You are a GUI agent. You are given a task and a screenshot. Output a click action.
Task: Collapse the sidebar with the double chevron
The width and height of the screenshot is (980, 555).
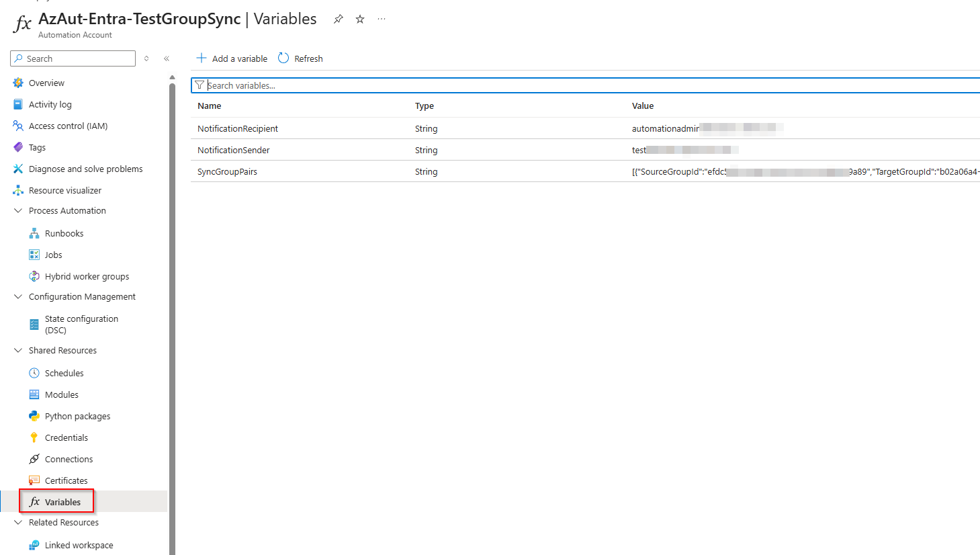pos(167,58)
